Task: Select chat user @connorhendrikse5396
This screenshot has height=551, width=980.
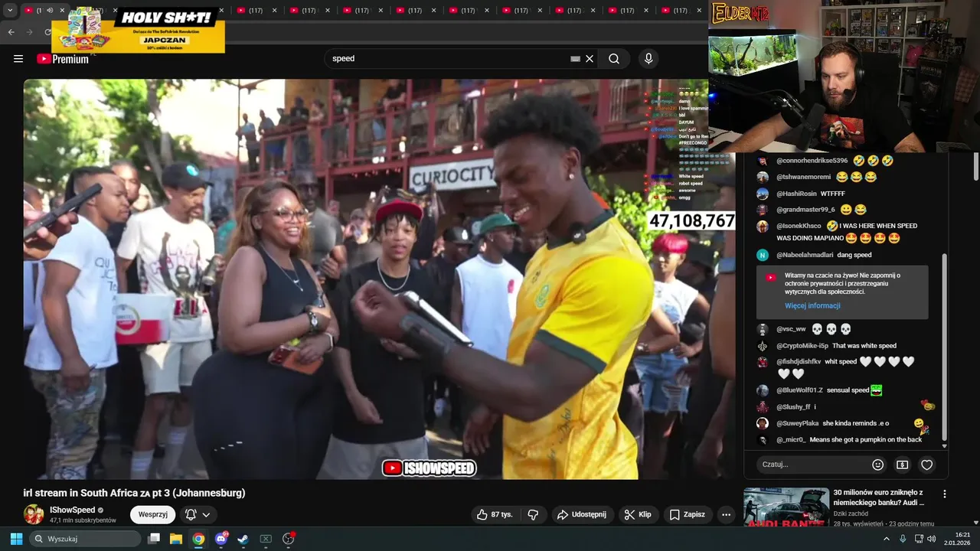Action: (812, 161)
